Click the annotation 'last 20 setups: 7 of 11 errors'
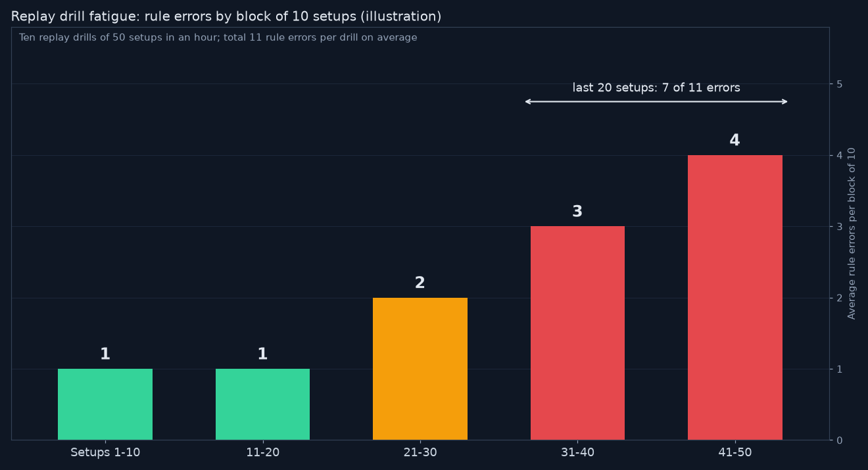Image resolution: width=868 pixels, height=470 pixels. pos(656,88)
